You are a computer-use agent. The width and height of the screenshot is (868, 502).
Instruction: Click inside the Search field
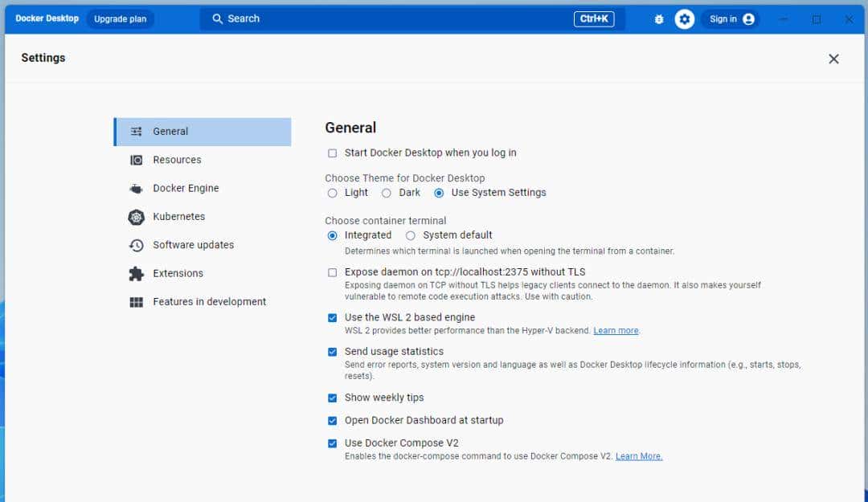[321, 18]
